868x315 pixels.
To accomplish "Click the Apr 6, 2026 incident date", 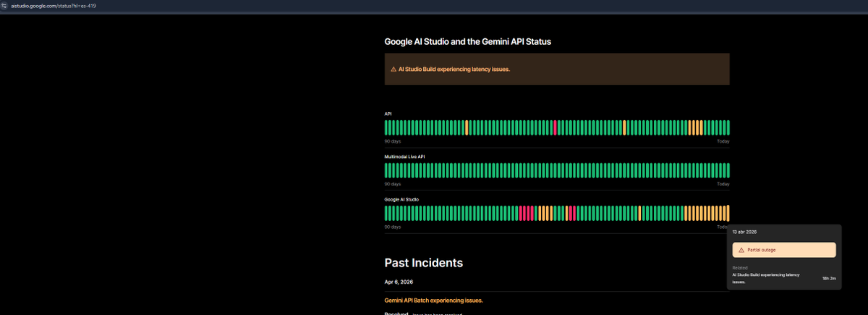I will click(x=399, y=281).
